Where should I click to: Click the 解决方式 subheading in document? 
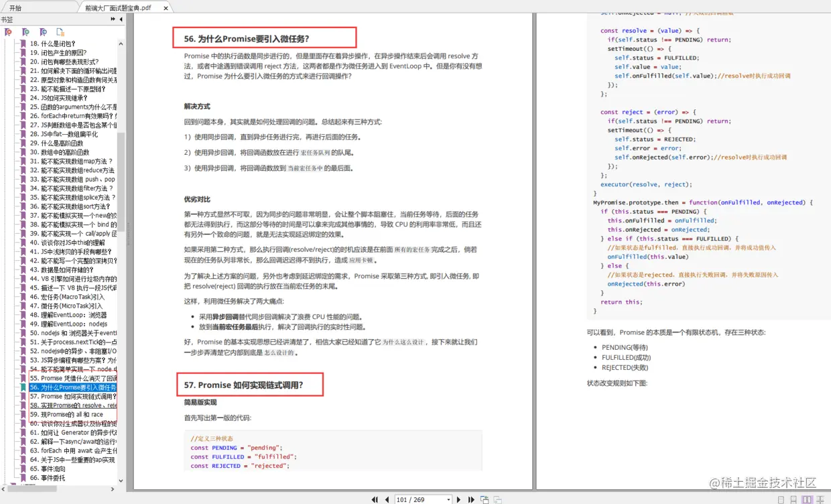[x=197, y=106]
